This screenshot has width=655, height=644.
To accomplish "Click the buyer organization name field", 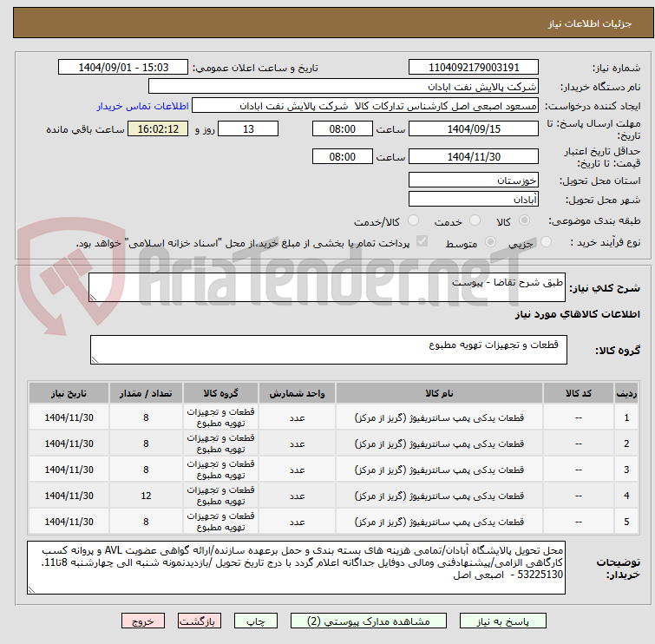I will pos(344,87).
